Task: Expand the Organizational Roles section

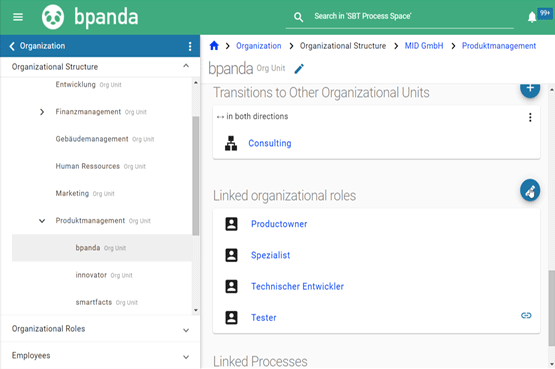Action: (x=186, y=330)
